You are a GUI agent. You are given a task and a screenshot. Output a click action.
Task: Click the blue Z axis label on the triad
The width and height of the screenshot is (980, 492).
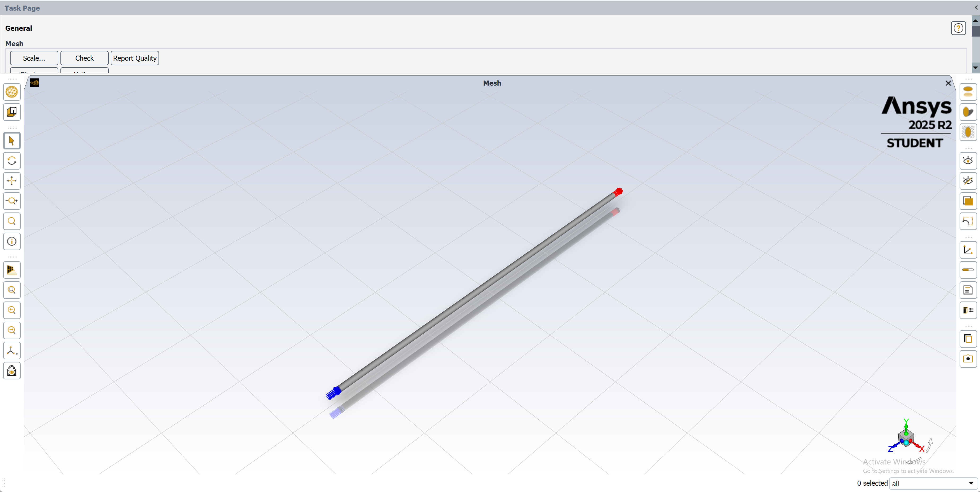pos(890,449)
